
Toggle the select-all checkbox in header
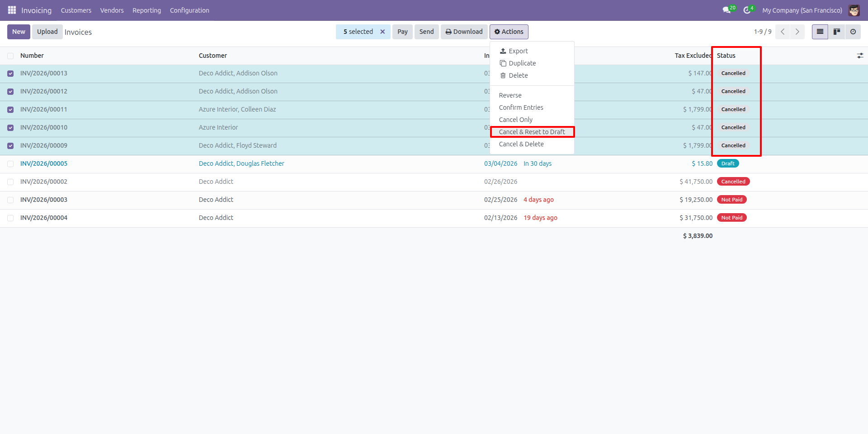point(10,56)
